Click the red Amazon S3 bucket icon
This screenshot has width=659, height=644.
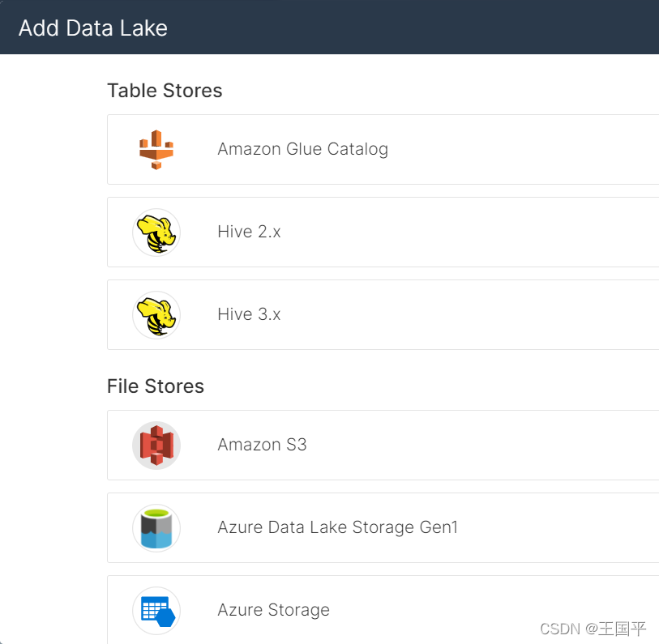coord(156,445)
